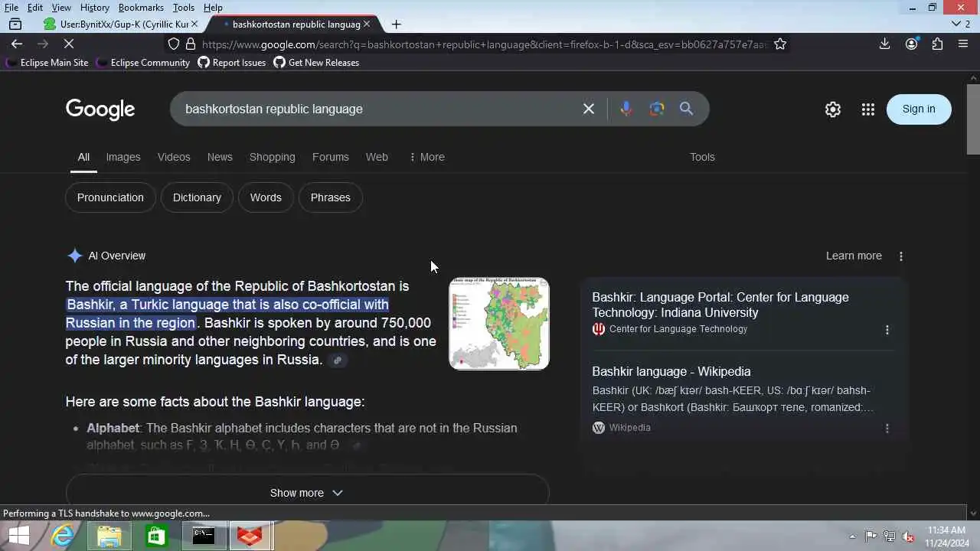Click the source link chip icon
Viewport: 980px width, 551px height.
click(337, 360)
